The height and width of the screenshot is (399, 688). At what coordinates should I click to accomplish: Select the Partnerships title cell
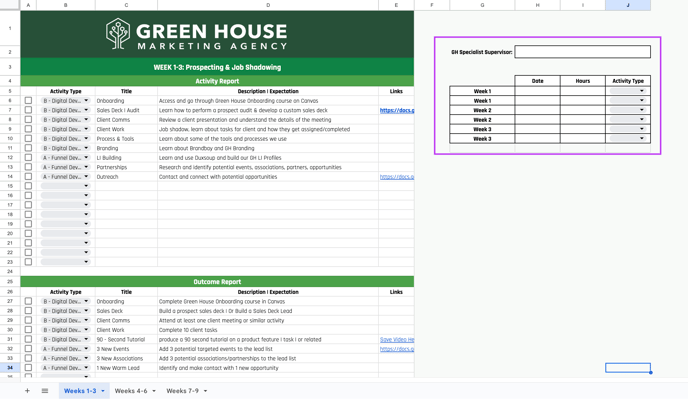click(x=126, y=167)
